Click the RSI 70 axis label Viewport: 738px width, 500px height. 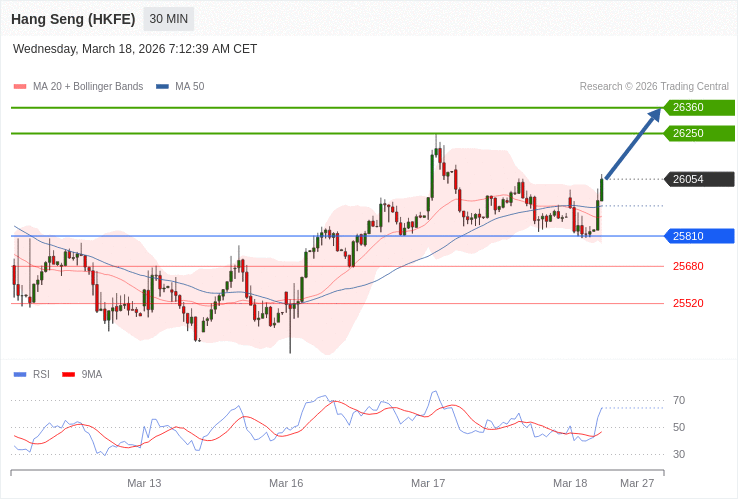(x=679, y=401)
